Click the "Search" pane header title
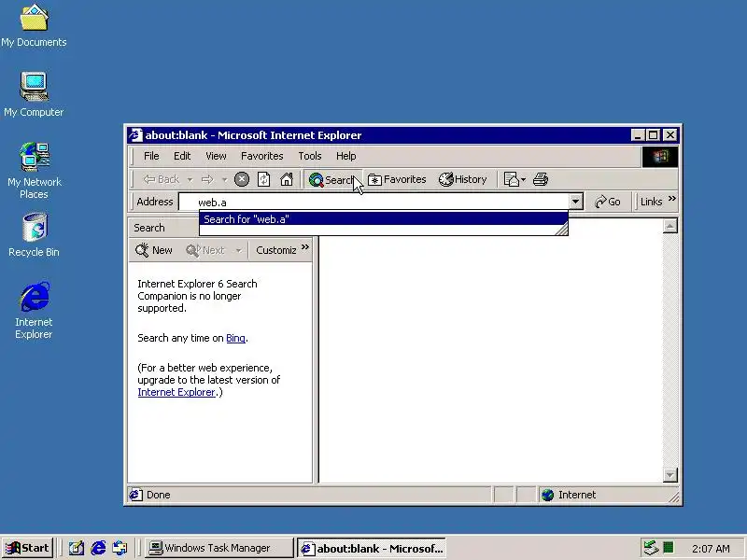Image resolution: width=747 pixels, height=560 pixels. (149, 228)
